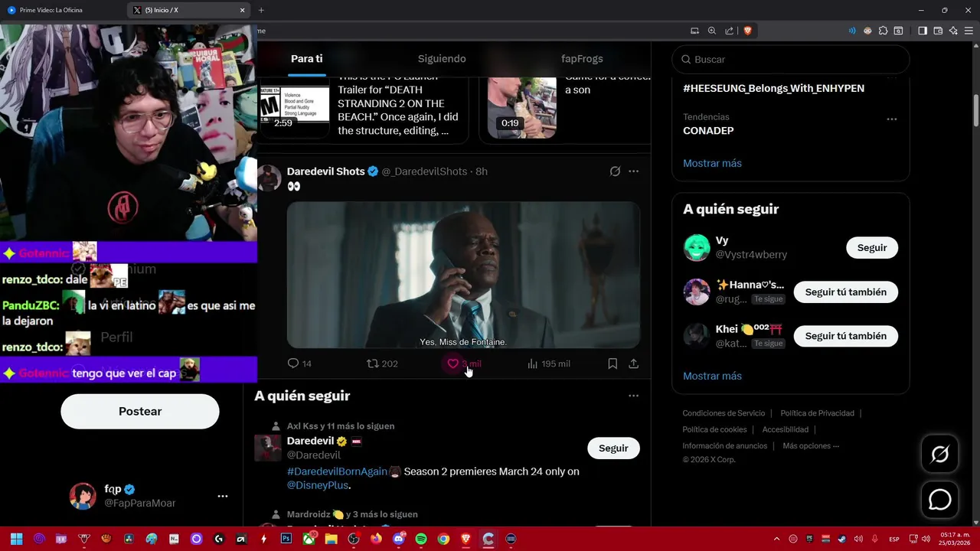The height and width of the screenshot is (551, 980).
Task: Switch to the Siguiendo tab
Action: (442, 59)
